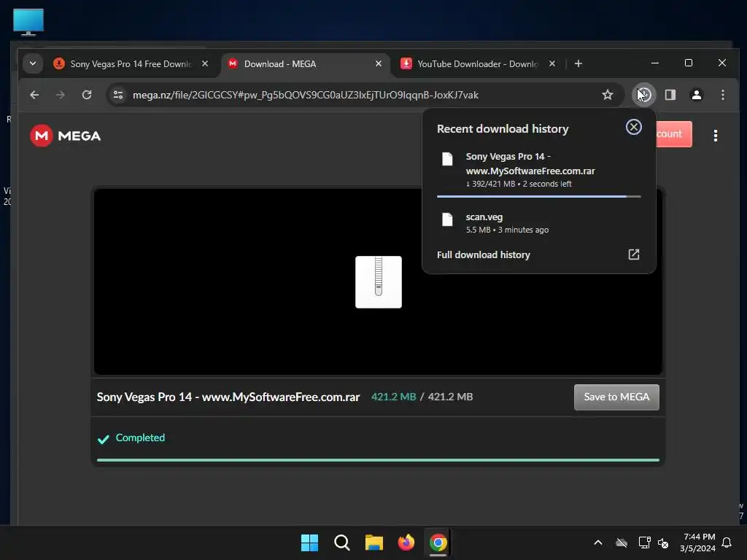The width and height of the screenshot is (747, 560).
Task: Open Chrome side panel
Action: pyautogui.click(x=670, y=95)
